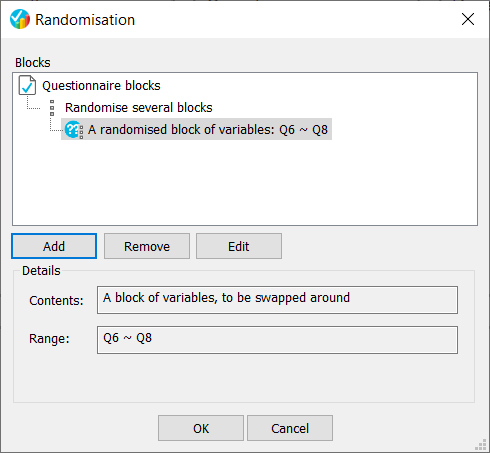The height and width of the screenshot is (453, 490).
Task: Select Randomise several blocks tree node
Action: point(138,108)
